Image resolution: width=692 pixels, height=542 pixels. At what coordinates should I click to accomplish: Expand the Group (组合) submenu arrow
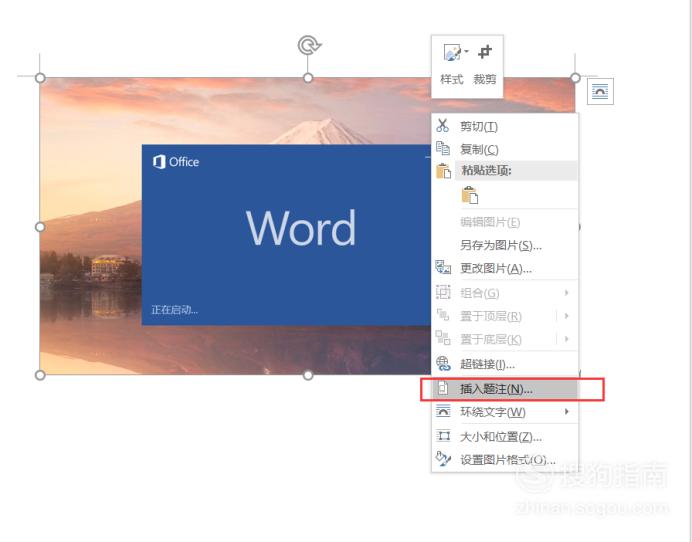(567, 293)
